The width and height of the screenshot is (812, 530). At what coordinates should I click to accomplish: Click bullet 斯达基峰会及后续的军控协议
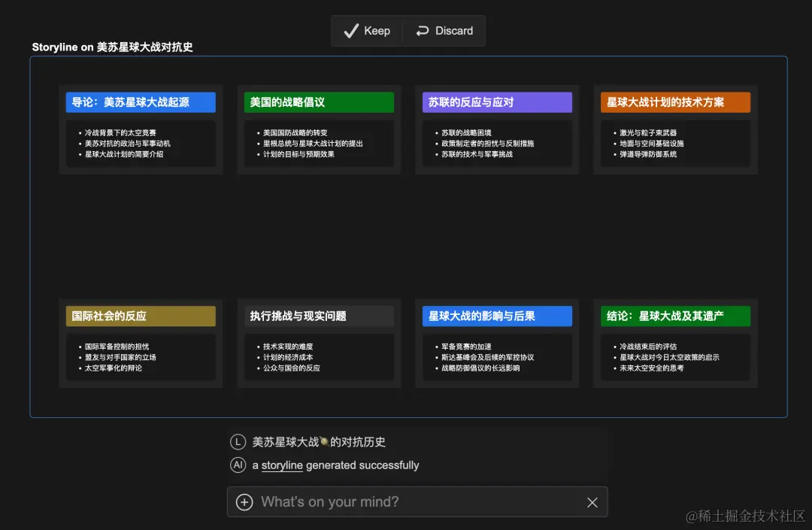click(x=487, y=357)
